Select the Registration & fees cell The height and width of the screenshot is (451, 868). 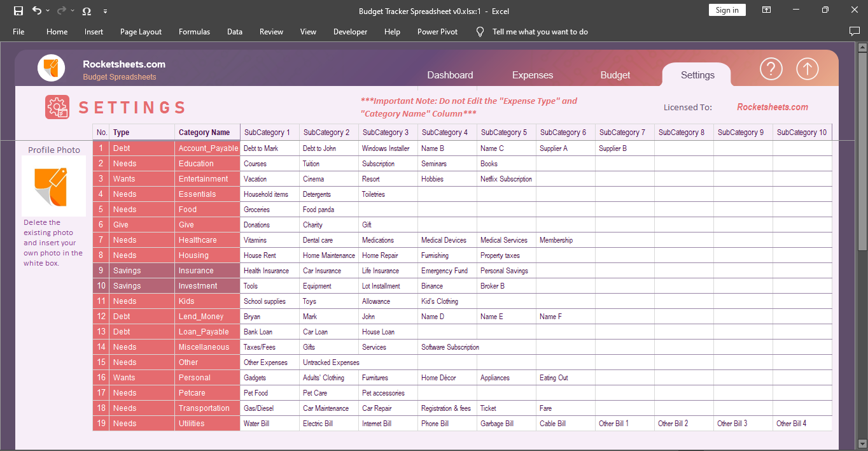447,408
